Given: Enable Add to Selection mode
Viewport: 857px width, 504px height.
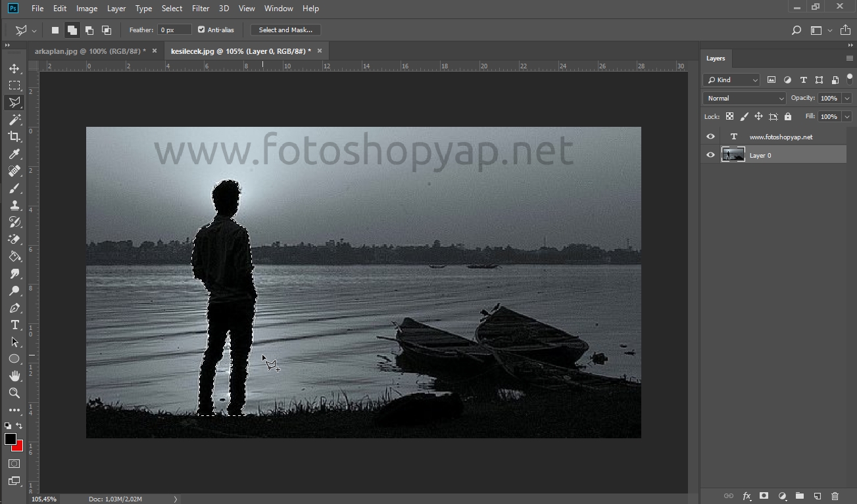Looking at the screenshot, I should (72, 30).
